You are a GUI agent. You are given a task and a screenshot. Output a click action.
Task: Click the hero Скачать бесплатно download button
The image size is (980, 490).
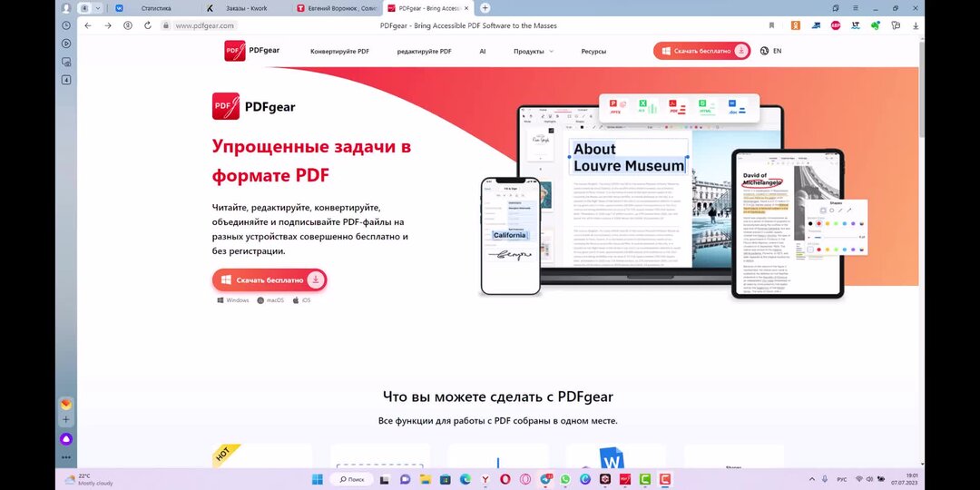pos(269,280)
